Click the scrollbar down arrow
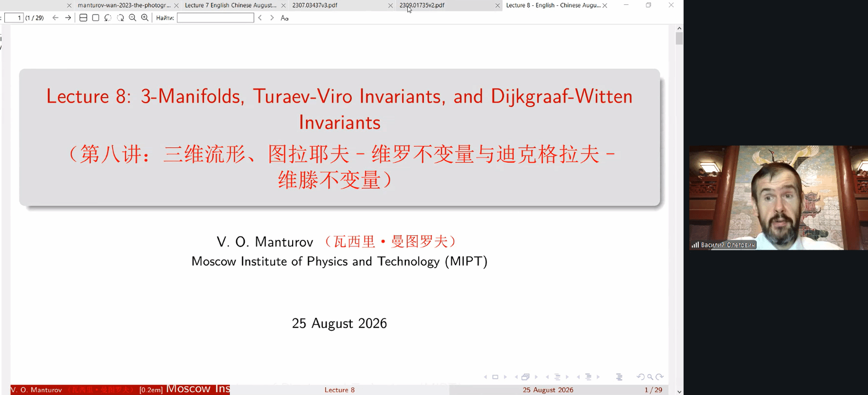The width and height of the screenshot is (868, 395). 679,391
